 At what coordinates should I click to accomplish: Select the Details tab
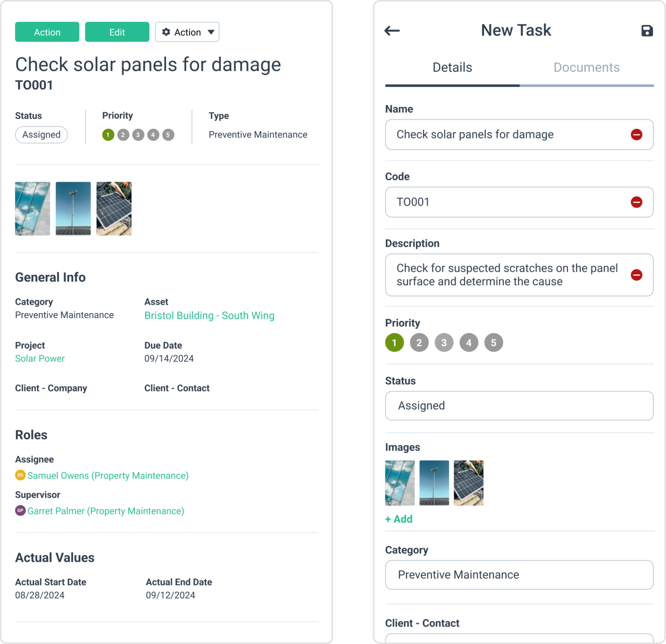[x=452, y=67]
